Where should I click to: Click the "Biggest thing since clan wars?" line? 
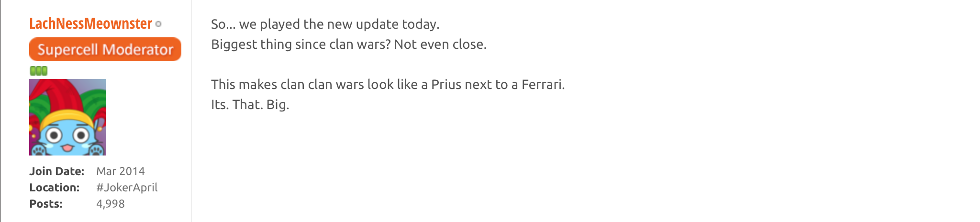[301, 44]
